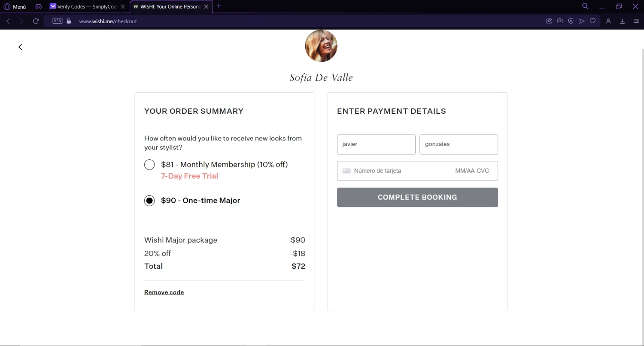Click the padlock site security icon
The height and width of the screenshot is (346, 644).
click(x=69, y=21)
